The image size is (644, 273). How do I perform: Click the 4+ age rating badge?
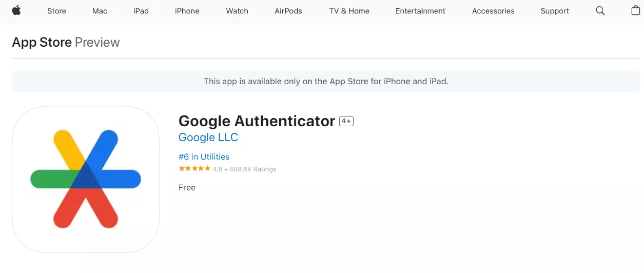346,121
